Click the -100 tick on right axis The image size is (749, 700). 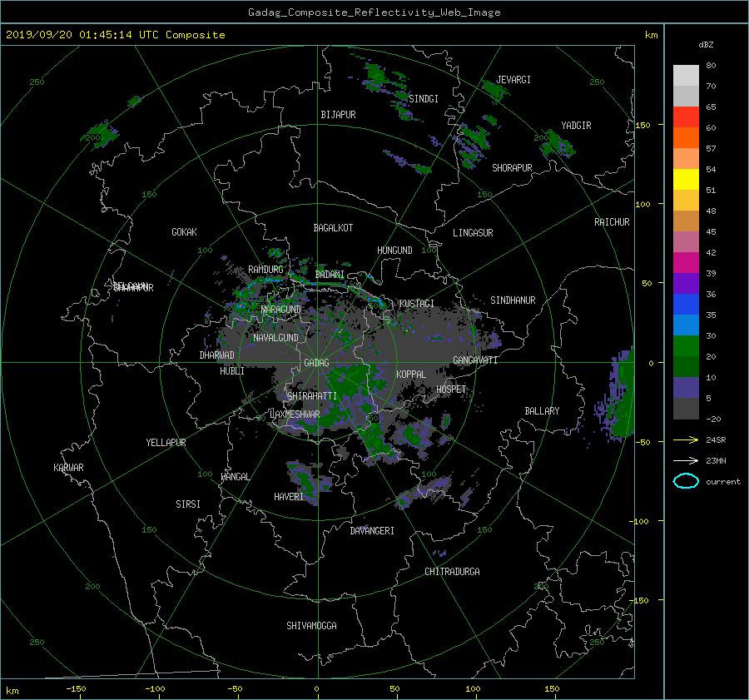coord(639,521)
